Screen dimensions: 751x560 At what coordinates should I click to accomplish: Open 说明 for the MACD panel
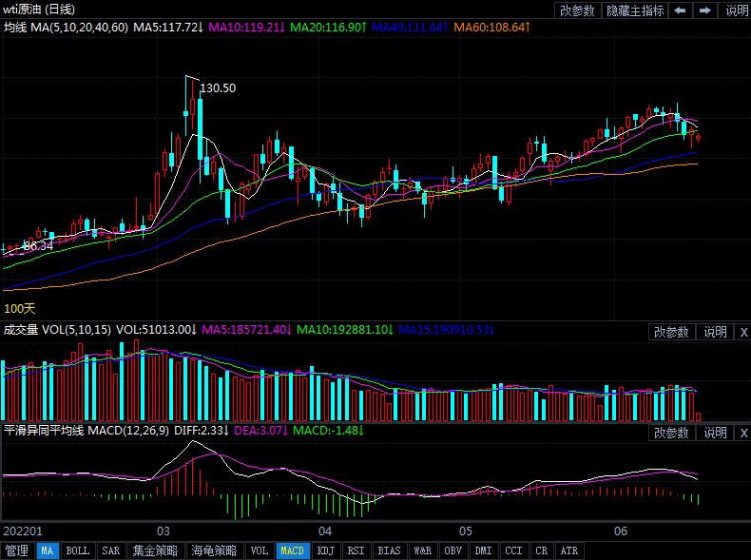click(x=714, y=433)
